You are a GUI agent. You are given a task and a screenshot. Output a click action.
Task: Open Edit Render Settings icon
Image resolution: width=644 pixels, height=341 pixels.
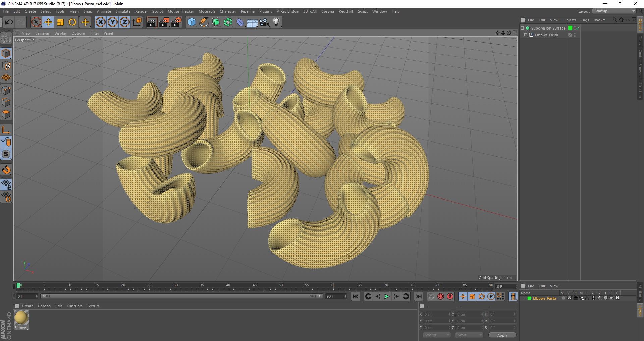pyautogui.click(x=176, y=22)
